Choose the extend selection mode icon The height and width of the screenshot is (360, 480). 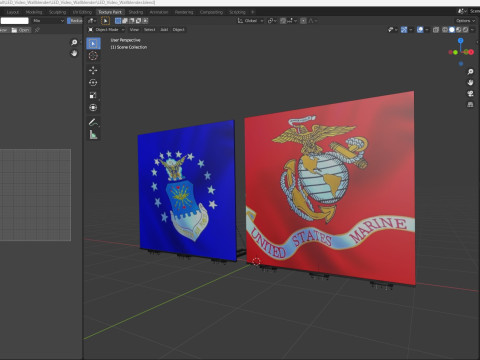click(x=125, y=21)
